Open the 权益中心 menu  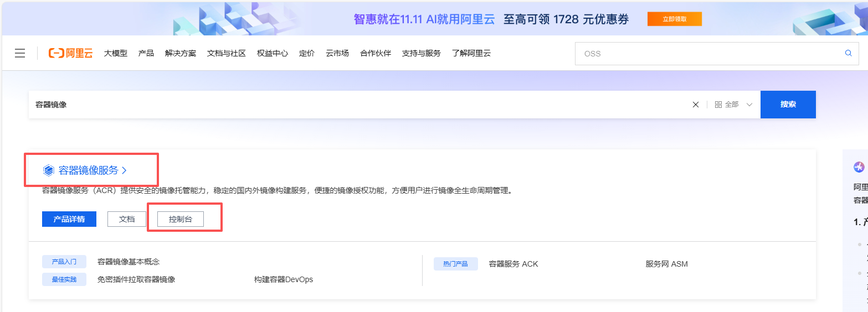click(x=273, y=53)
